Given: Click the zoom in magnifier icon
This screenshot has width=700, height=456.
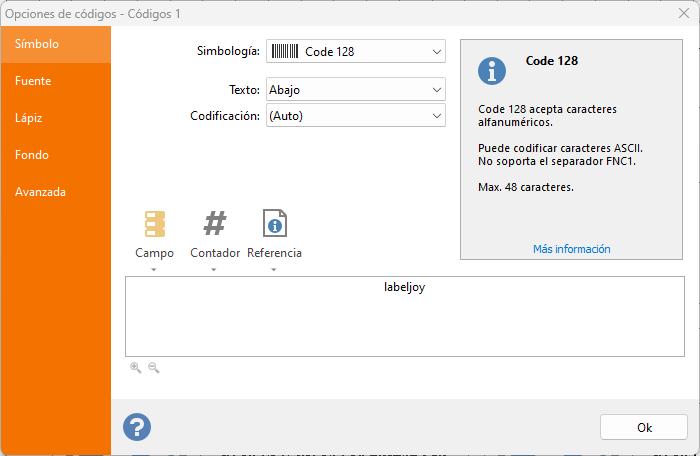Looking at the screenshot, I should coord(136,368).
